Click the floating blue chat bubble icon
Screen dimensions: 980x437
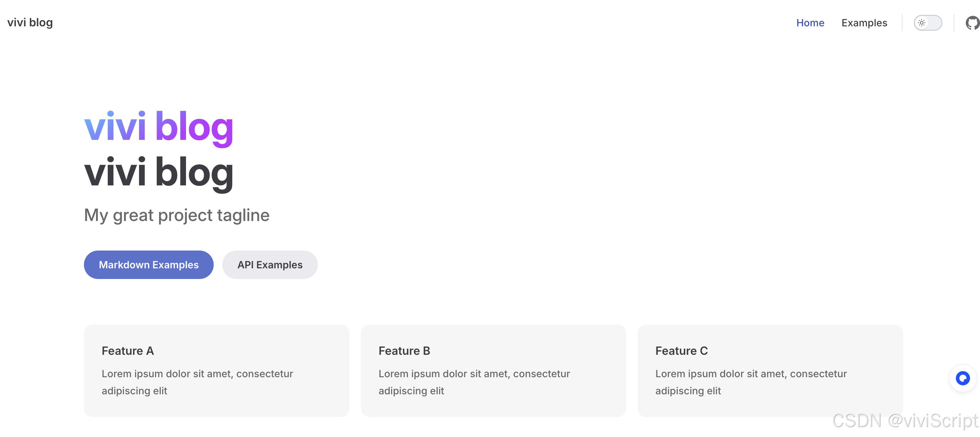pyautogui.click(x=963, y=378)
